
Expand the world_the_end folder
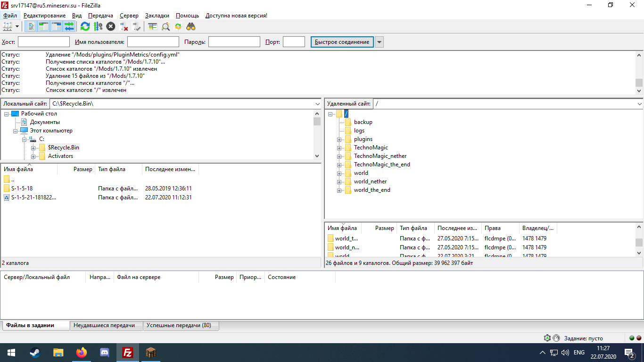(339, 190)
